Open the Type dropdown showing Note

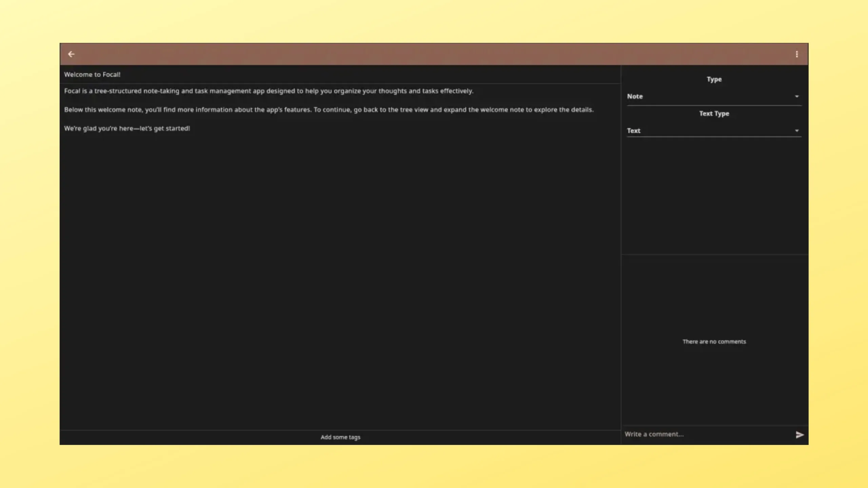pyautogui.click(x=714, y=97)
